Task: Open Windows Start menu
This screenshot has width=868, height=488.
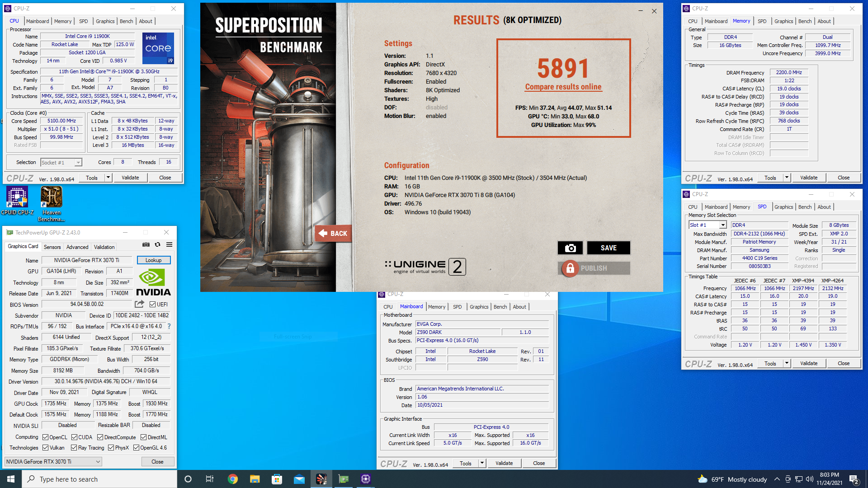Action: coord(11,479)
